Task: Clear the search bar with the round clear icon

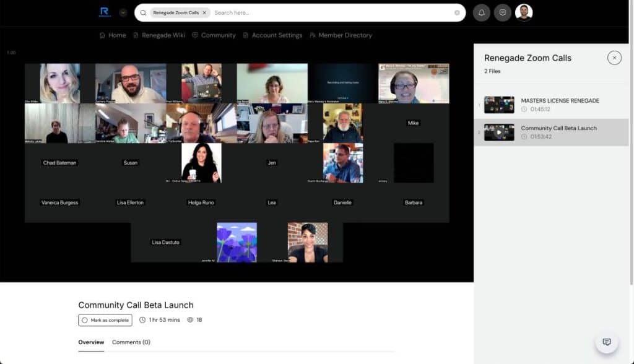Action: [457, 13]
